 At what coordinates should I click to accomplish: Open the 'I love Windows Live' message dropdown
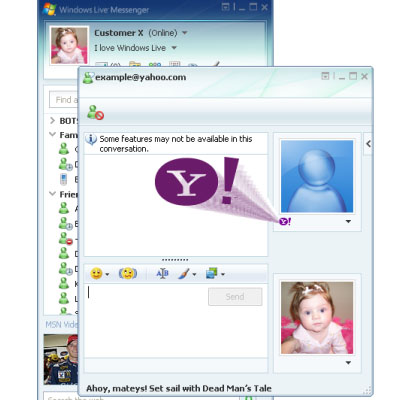[174, 48]
